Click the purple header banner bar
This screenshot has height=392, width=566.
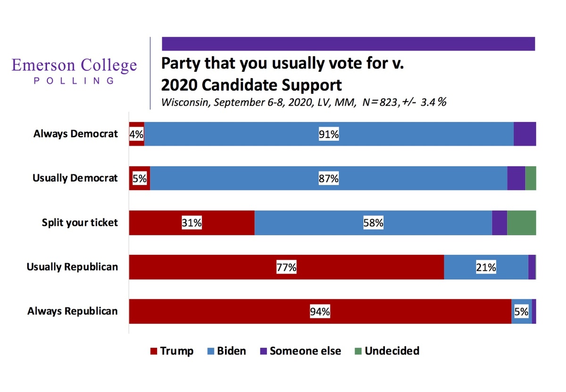click(349, 43)
